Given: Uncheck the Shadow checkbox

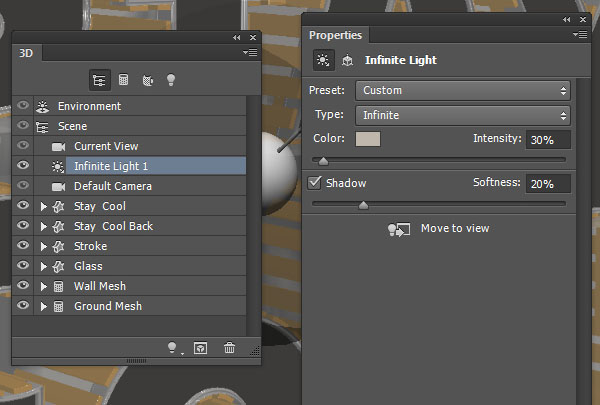Looking at the screenshot, I should [316, 183].
